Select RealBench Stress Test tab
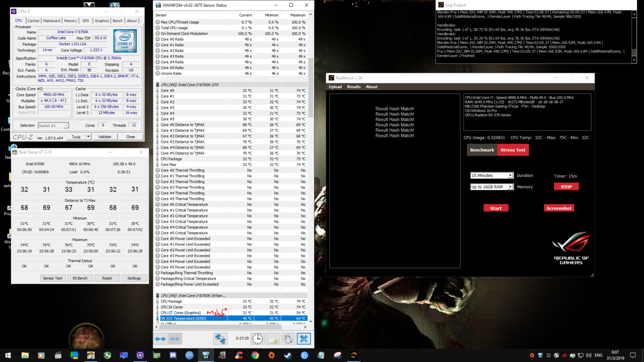 pyautogui.click(x=513, y=150)
